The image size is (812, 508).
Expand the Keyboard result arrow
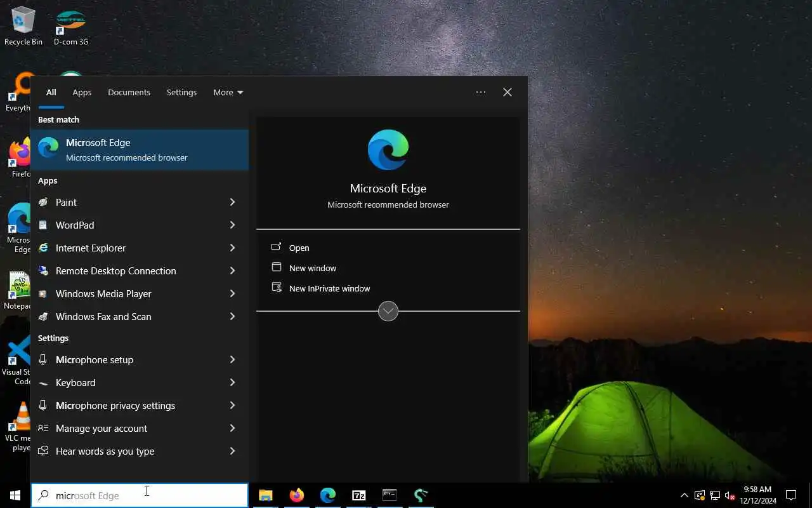coord(232,382)
